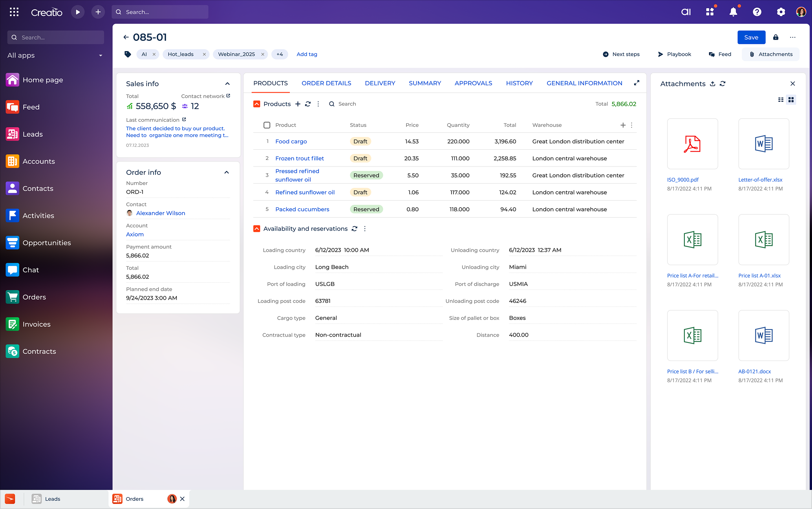Open the Alexander Wilson contact link
The width and height of the screenshot is (812, 509).
[161, 213]
